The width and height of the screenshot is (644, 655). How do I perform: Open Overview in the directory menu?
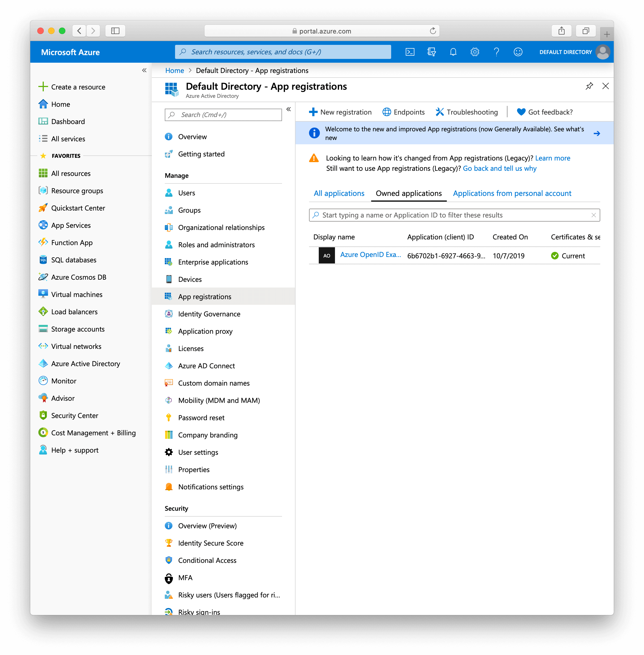tap(185, 137)
